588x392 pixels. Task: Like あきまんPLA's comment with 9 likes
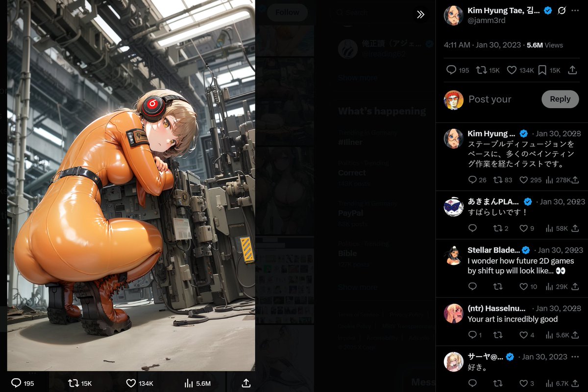click(x=527, y=229)
